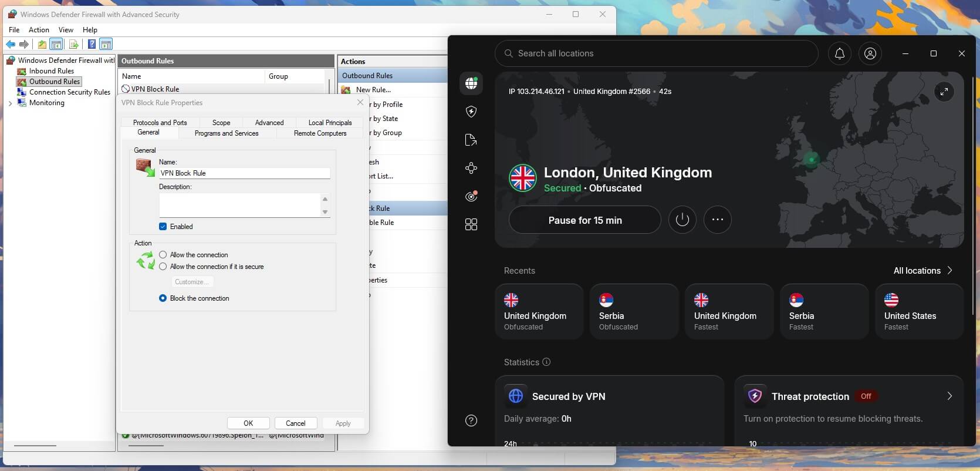
Task: Click the Secured by VPN globe icon
Action: pyautogui.click(x=516, y=396)
